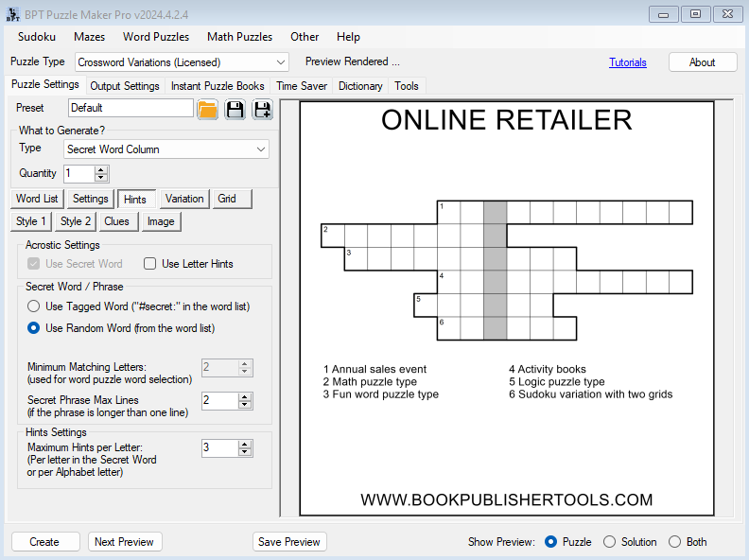Click the Create button
The image size is (749, 560).
coord(44,542)
